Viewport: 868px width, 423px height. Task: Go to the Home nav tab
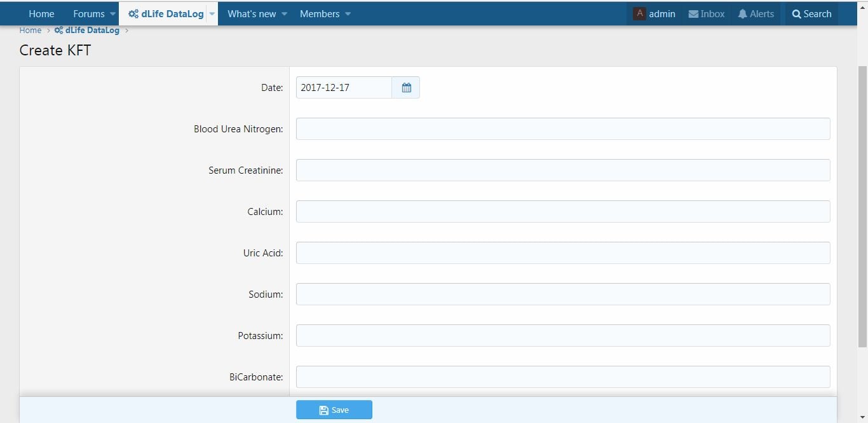point(41,13)
